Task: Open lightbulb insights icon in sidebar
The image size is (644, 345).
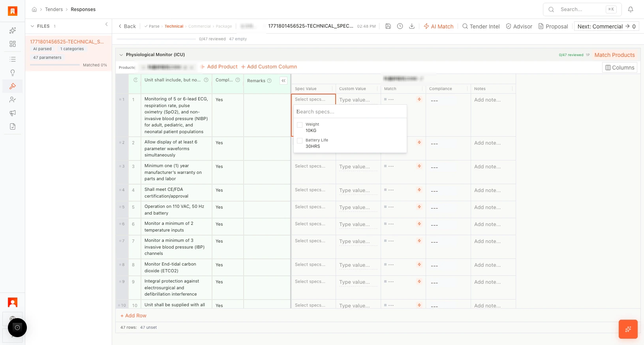Action: point(13,73)
